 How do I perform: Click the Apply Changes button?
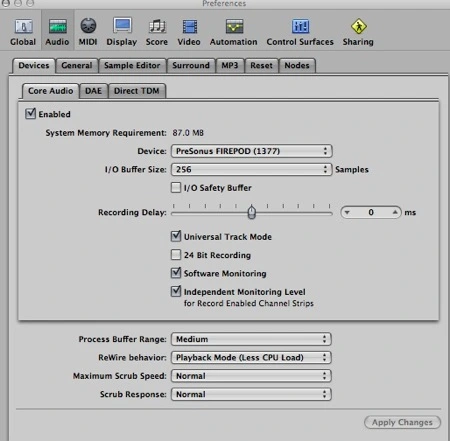point(402,422)
